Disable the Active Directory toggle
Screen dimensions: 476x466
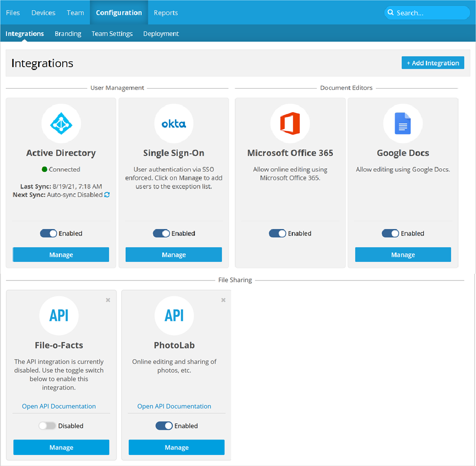[48, 233]
